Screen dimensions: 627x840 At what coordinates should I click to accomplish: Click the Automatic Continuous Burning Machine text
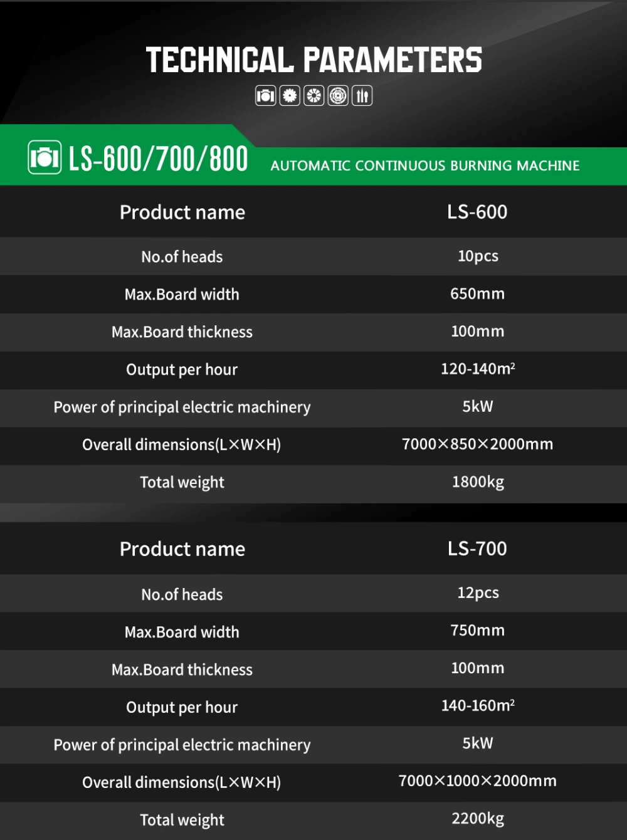click(x=425, y=165)
